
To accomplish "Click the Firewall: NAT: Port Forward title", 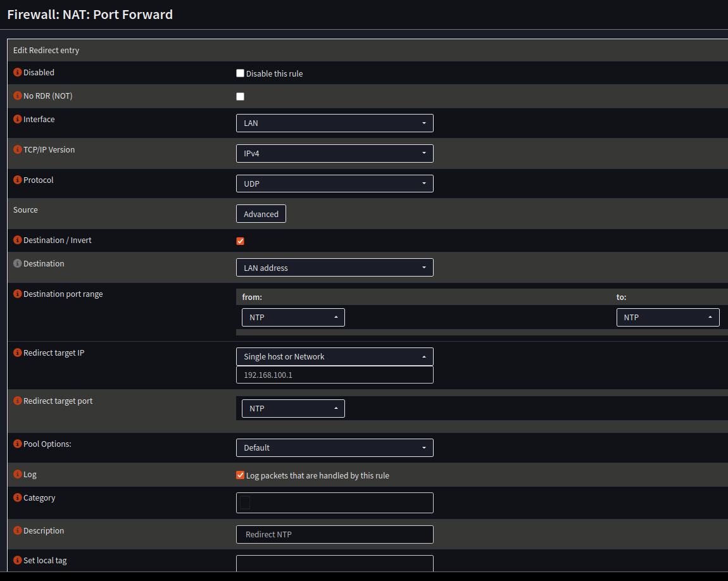I will pyautogui.click(x=89, y=15).
